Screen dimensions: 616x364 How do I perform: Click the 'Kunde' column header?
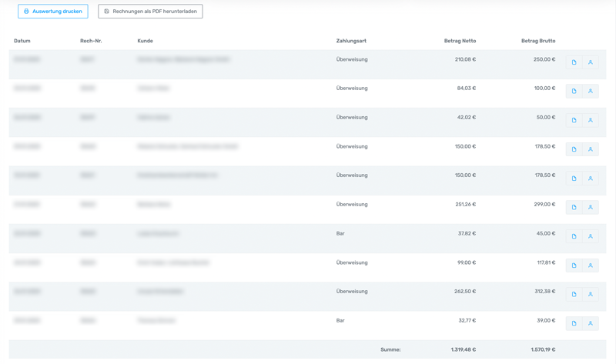(x=146, y=41)
